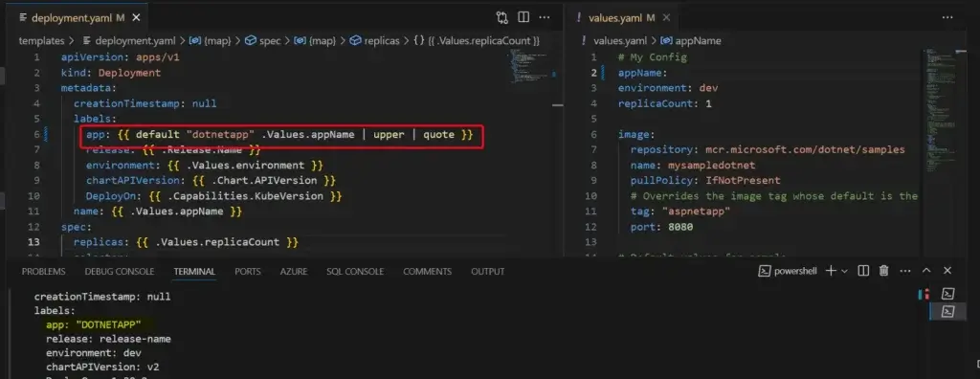The height and width of the screenshot is (379, 980).
Task: Kill terminal using the trash icon
Action: (883, 271)
